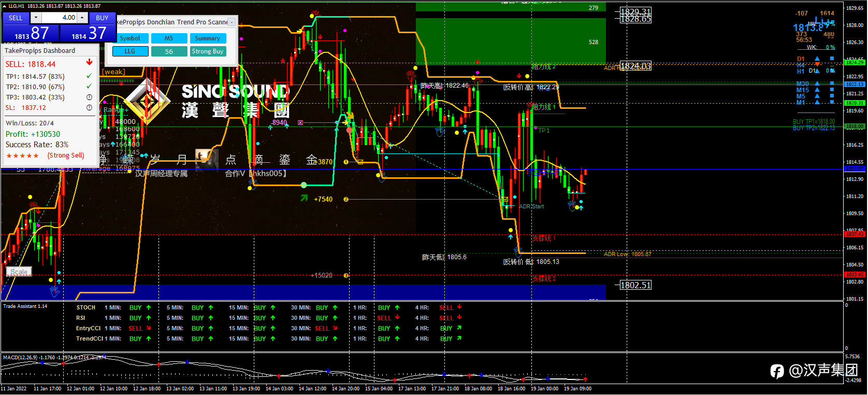The height and width of the screenshot is (395, 868).
Task: Click the 1824.03 price label box
Action: pyautogui.click(x=635, y=66)
